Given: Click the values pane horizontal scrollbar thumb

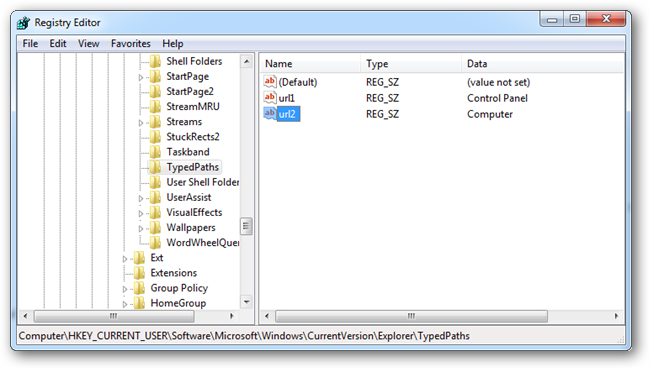Looking at the screenshot, I should pyautogui.click(x=411, y=316).
